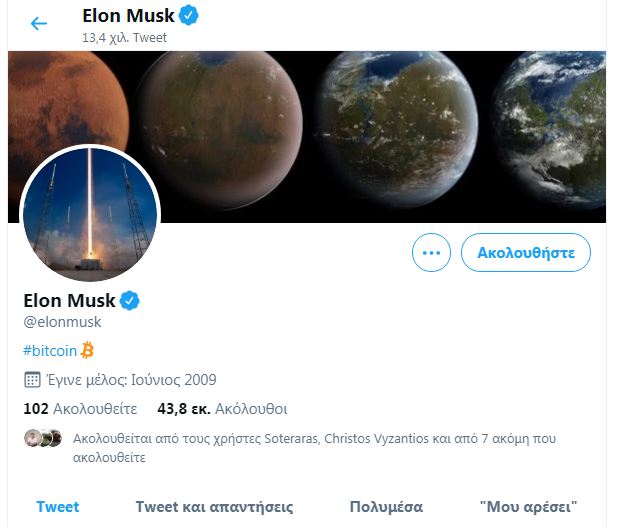Open the 102 Ακολουθείτε following list

coord(79,408)
